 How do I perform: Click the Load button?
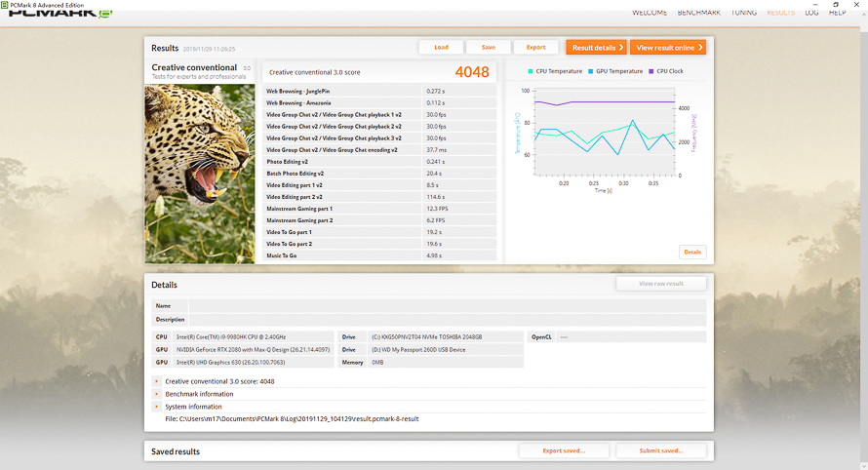(441, 47)
